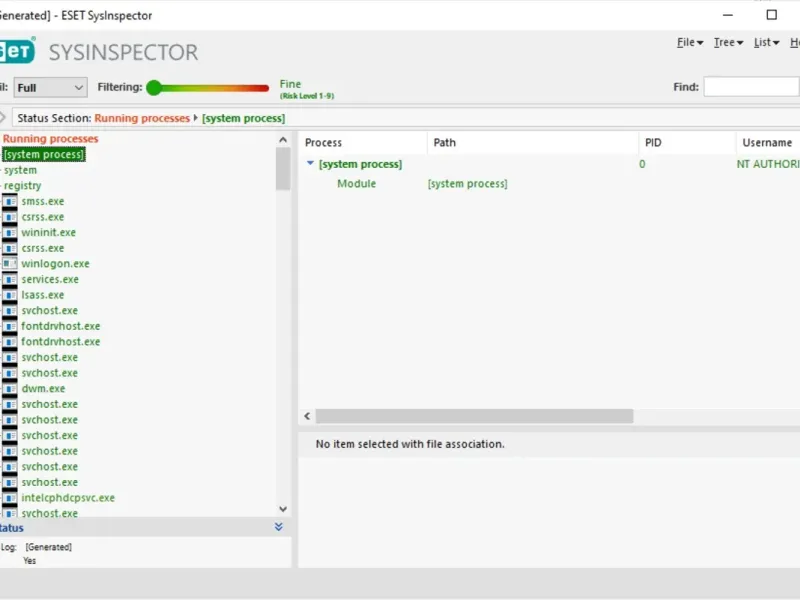
Task: Click the table horizontal scroll left arrow
Action: (x=307, y=416)
